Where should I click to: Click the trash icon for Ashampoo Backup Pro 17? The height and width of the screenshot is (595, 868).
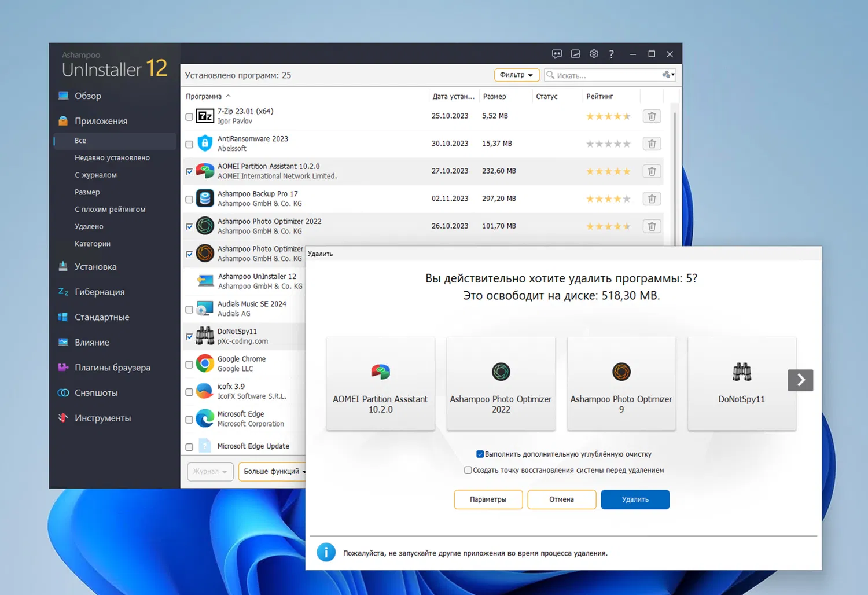652,199
